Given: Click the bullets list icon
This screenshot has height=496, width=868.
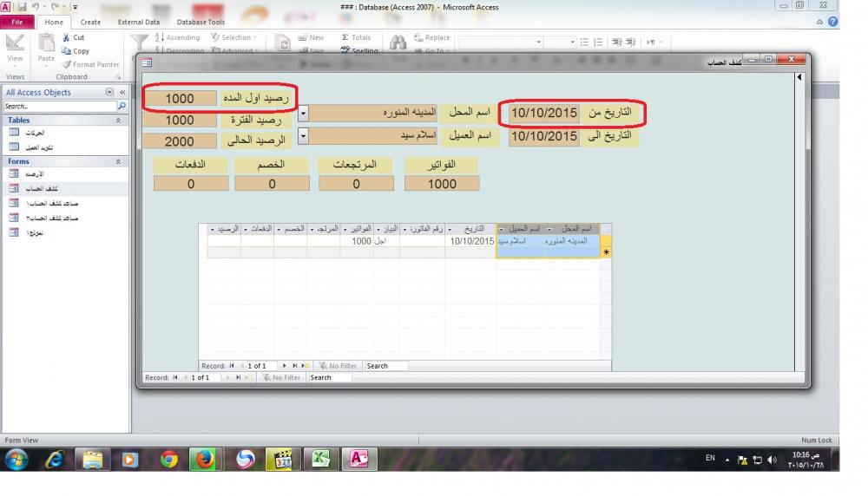Looking at the screenshot, I should click(x=584, y=42).
